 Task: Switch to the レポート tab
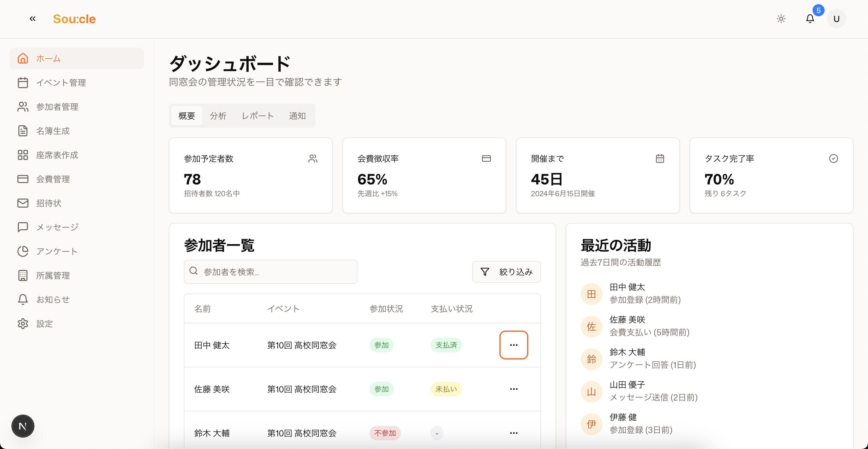(x=258, y=116)
